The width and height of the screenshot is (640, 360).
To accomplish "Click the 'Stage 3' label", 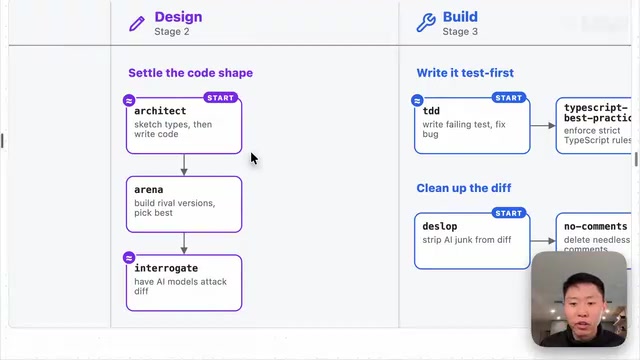I will 460,31.
